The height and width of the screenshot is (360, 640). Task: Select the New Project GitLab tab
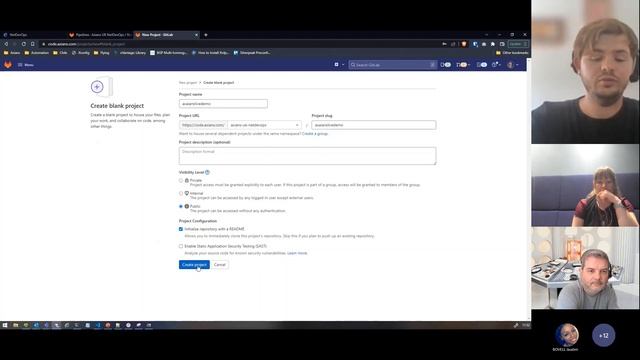(x=163, y=35)
